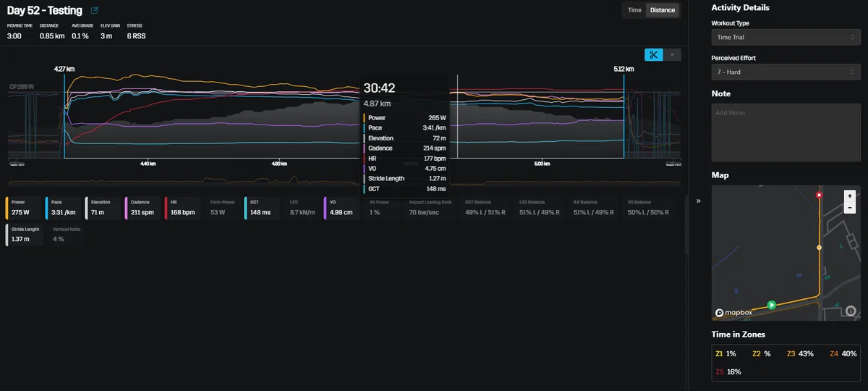The width and height of the screenshot is (868, 391).
Task: Click the Z1 1% zone entry
Action: tap(726, 354)
